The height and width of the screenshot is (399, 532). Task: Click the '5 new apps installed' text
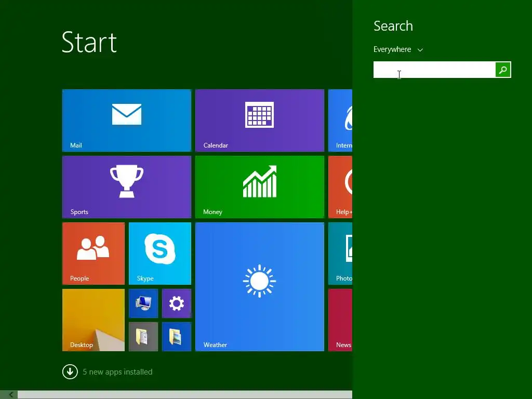pyautogui.click(x=117, y=372)
